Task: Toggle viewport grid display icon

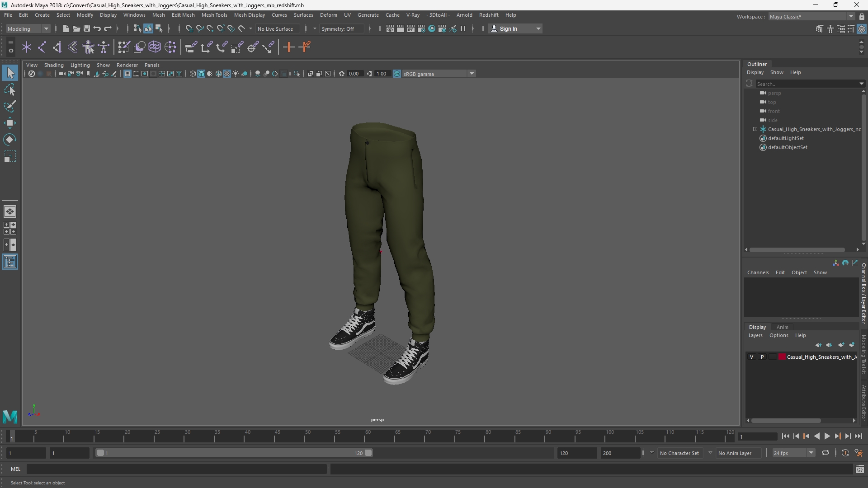Action: pyautogui.click(x=127, y=74)
